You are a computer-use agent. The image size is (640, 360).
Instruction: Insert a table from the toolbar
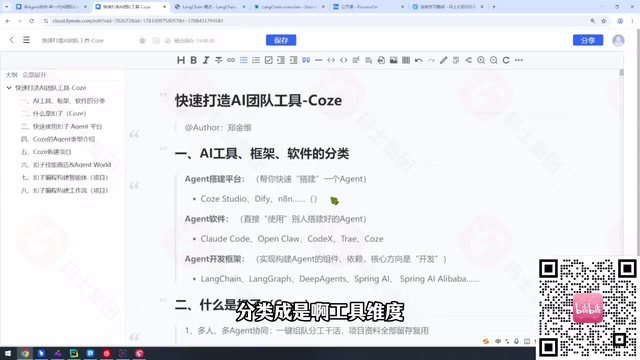pyautogui.click(x=406, y=60)
